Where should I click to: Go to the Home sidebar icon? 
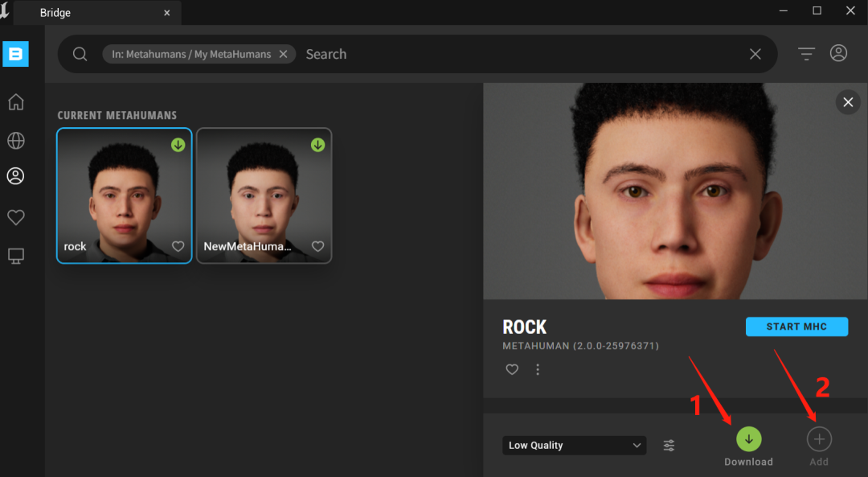[x=15, y=102]
